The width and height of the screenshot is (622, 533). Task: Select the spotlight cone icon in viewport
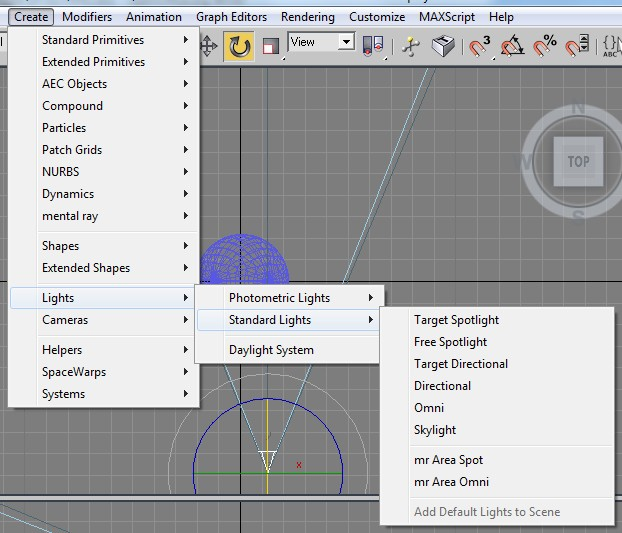click(x=267, y=462)
